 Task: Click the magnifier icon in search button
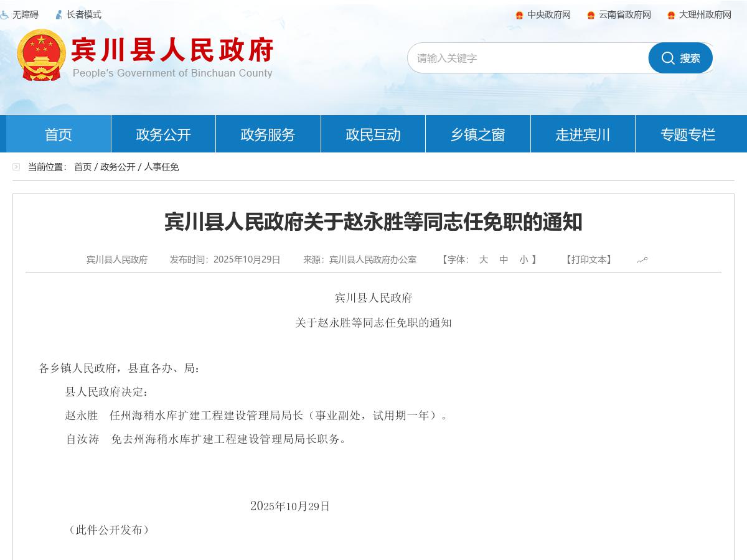[x=668, y=58]
